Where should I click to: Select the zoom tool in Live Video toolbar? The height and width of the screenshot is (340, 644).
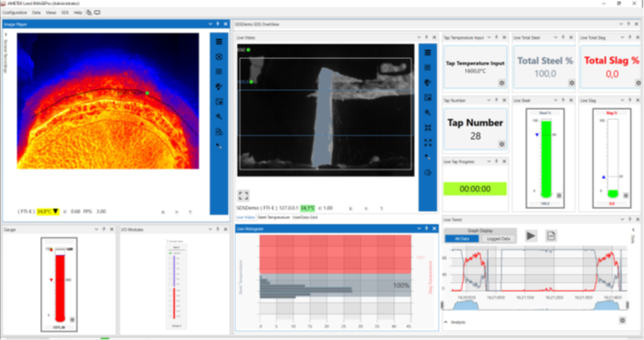tap(428, 113)
